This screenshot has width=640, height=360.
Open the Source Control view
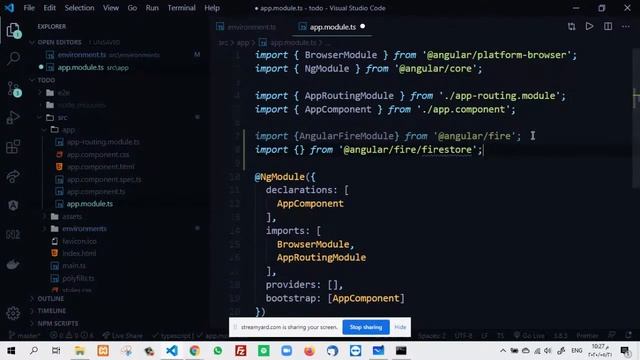tap(13, 89)
